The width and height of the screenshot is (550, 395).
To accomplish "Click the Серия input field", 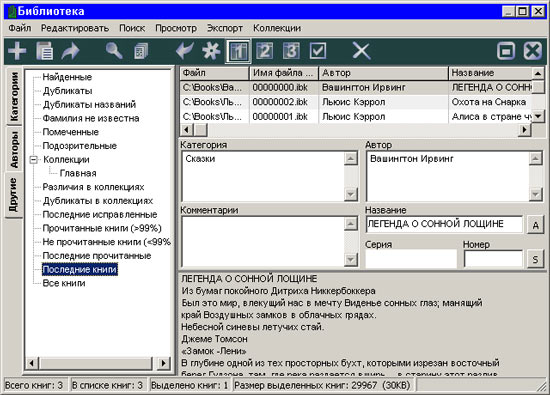I will (411, 259).
